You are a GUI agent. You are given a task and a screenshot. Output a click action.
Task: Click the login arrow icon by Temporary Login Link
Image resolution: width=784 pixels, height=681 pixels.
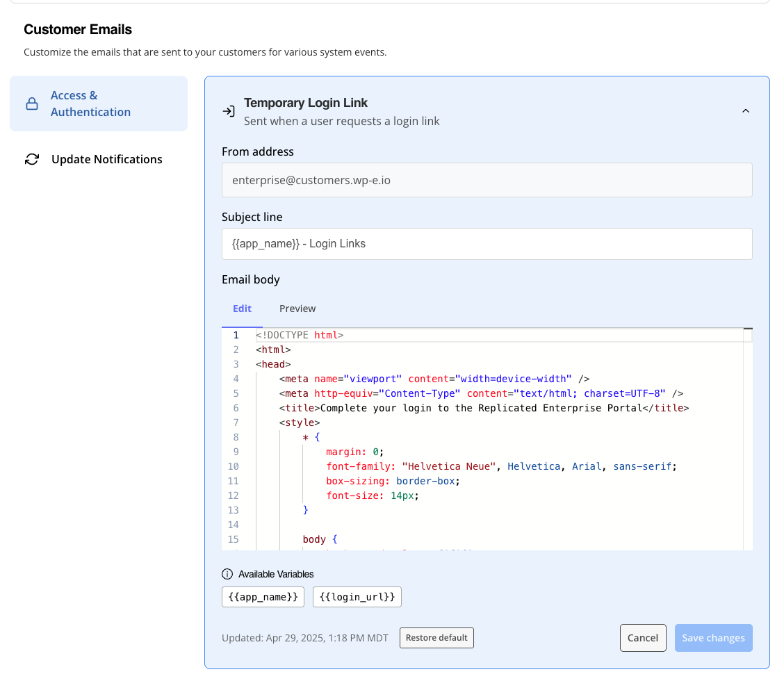pyautogui.click(x=228, y=110)
